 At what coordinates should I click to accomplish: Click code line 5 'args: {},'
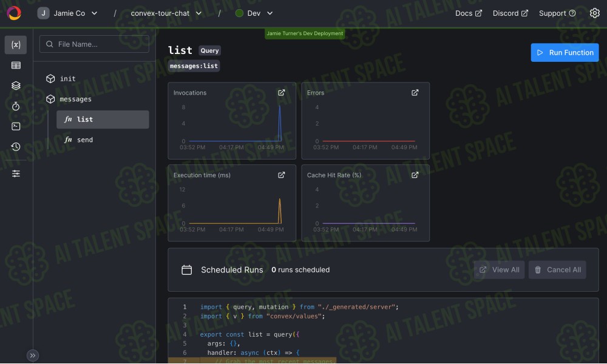pyautogui.click(x=223, y=343)
